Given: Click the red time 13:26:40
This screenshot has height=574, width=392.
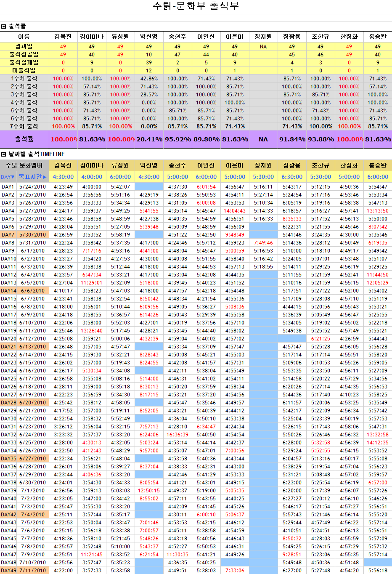Looking at the screenshot, I should tap(92, 331).
